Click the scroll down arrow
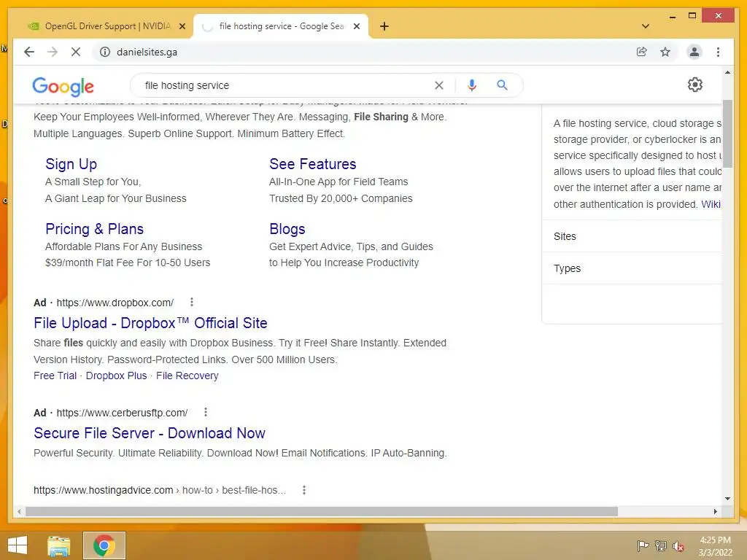The width and height of the screenshot is (747, 560). [x=727, y=499]
